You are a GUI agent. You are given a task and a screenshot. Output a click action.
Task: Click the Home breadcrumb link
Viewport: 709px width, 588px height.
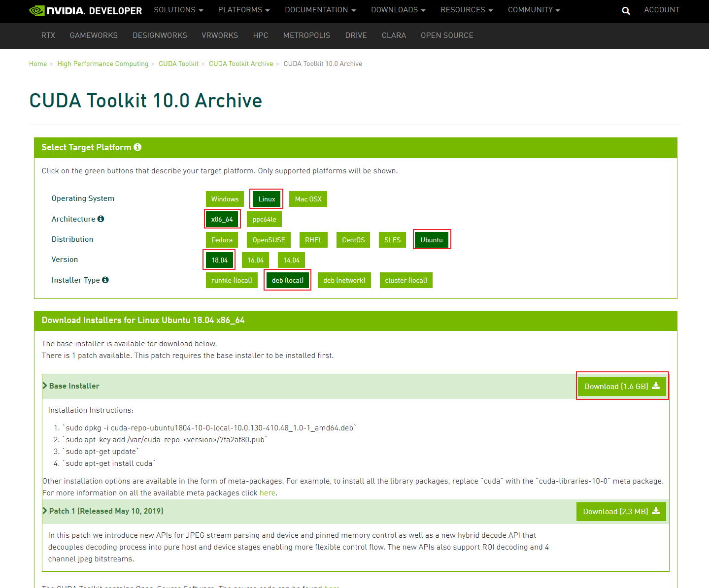tap(38, 64)
